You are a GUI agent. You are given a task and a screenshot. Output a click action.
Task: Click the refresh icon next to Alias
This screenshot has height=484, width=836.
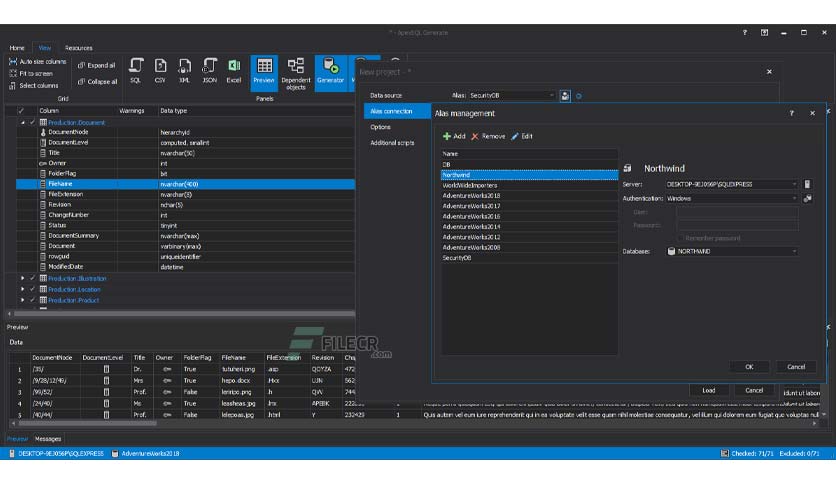pyautogui.click(x=578, y=96)
